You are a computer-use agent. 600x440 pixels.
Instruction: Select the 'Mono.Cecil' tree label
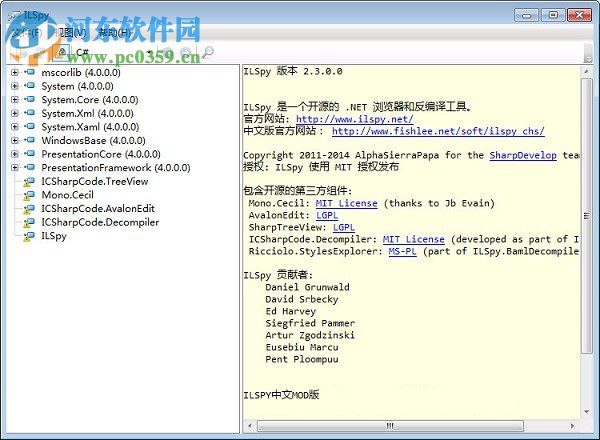[x=67, y=195]
